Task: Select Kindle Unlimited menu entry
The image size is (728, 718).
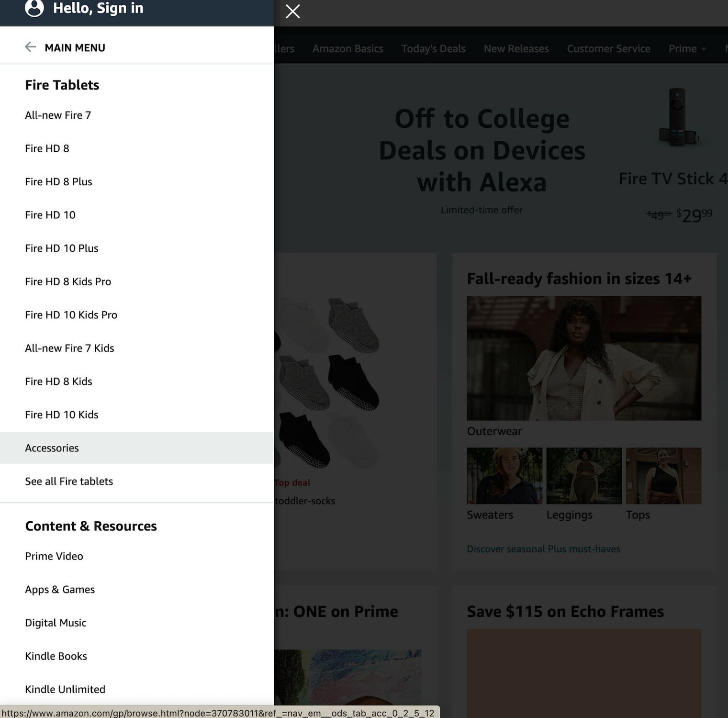Action: (137, 689)
